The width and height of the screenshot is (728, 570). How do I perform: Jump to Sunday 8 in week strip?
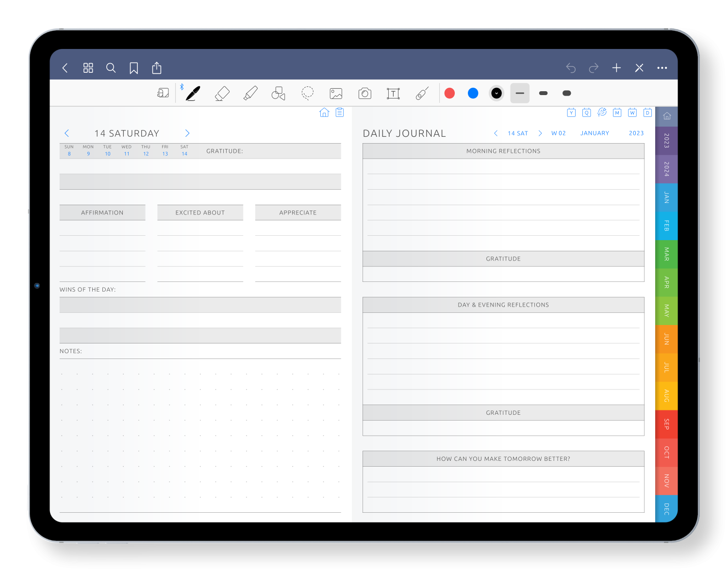pos(69,150)
